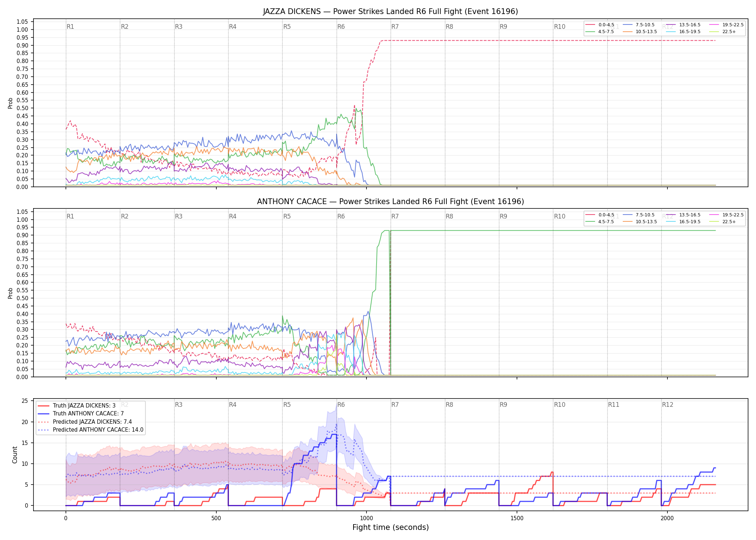Click the 10.5-13.5 legend entry in top chart

(x=640, y=32)
